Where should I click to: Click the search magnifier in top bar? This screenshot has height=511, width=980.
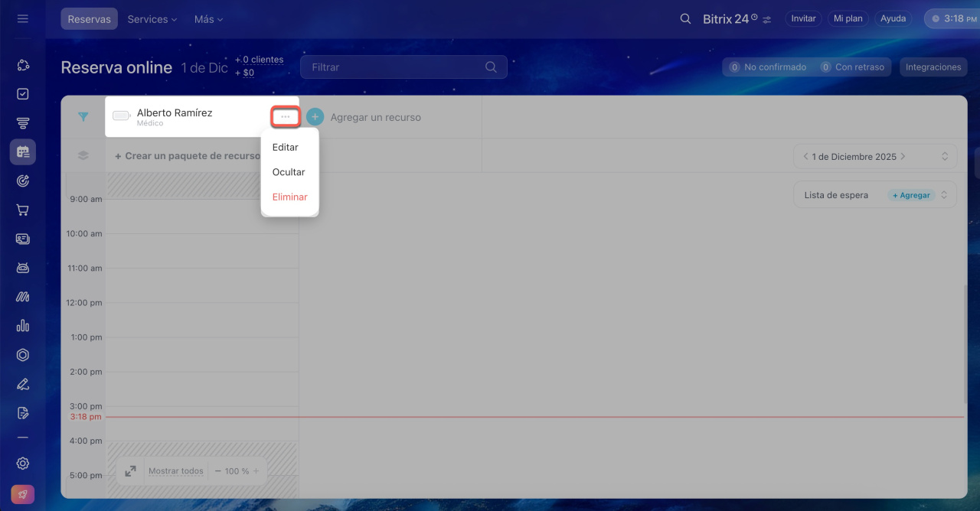point(685,18)
